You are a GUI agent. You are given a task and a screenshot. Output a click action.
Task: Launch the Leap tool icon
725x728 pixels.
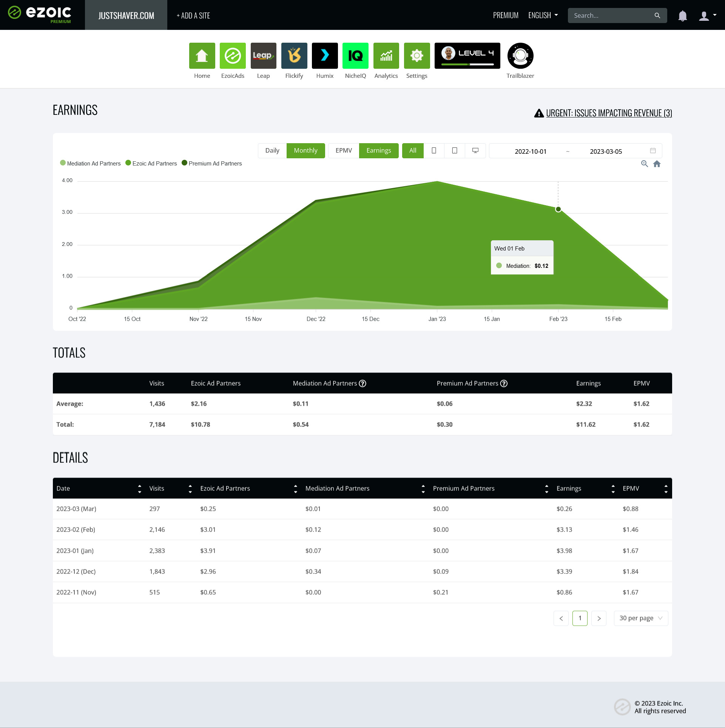(x=264, y=56)
